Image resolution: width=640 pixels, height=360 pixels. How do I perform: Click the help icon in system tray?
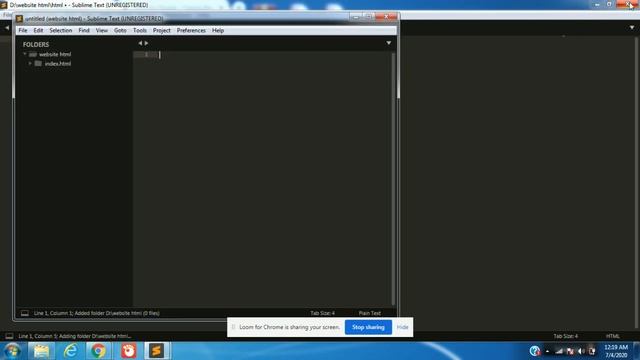(x=535, y=351)
